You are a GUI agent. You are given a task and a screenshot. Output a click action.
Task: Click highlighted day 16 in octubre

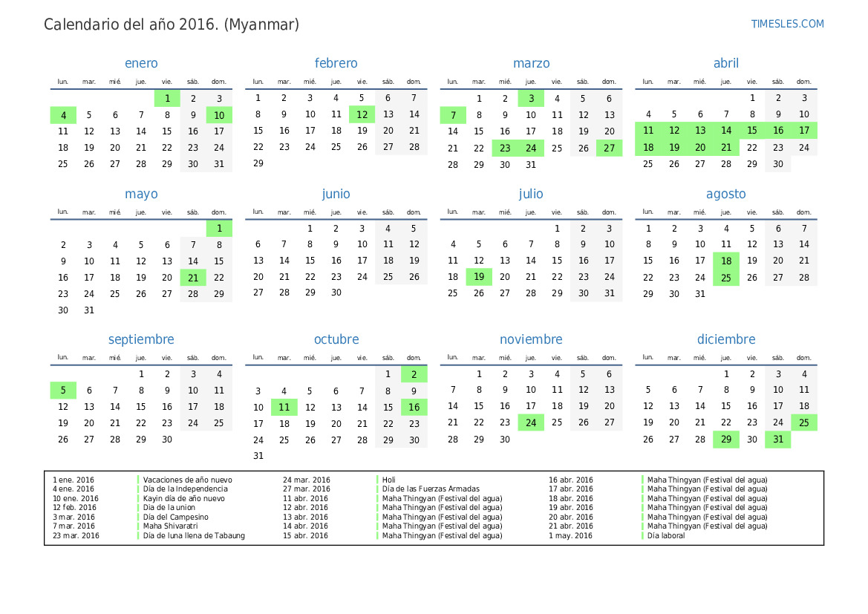[414, 407]
